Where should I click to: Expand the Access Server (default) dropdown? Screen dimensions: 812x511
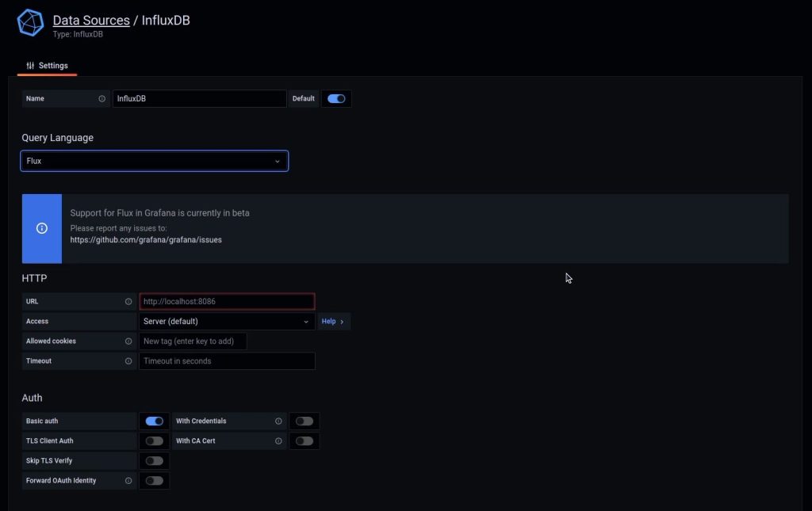click(x=227, y=322)
